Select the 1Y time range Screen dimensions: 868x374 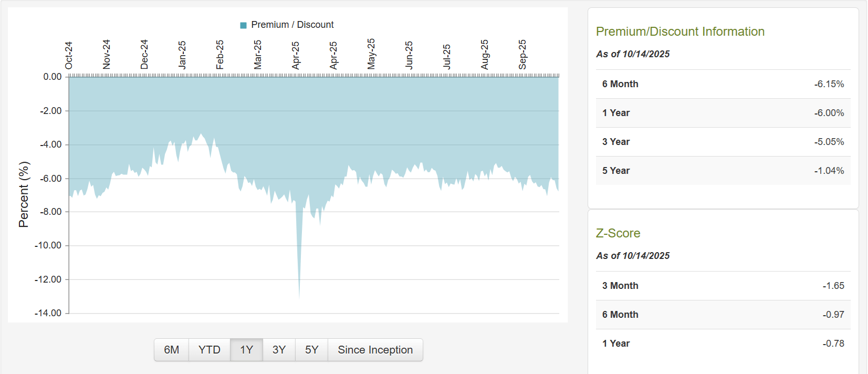[x=246, y=349]
